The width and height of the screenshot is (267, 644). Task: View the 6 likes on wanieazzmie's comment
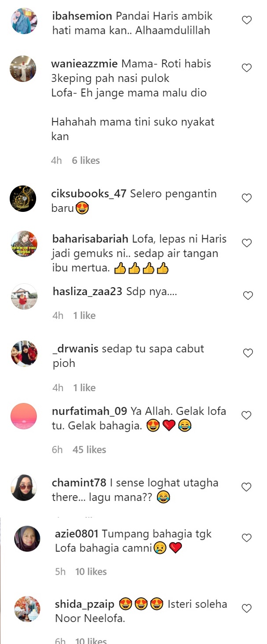[86, 160]
